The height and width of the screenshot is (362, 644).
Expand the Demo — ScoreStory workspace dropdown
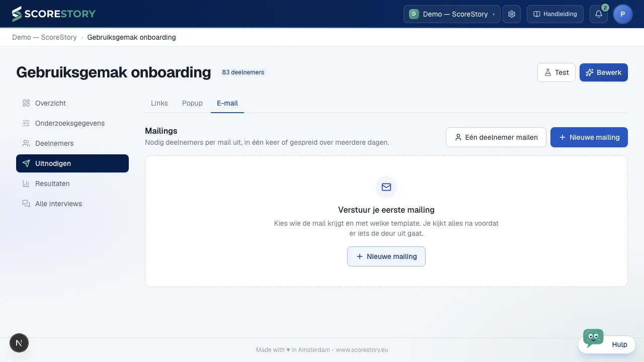pyautogui.click(x=452, y=14)
